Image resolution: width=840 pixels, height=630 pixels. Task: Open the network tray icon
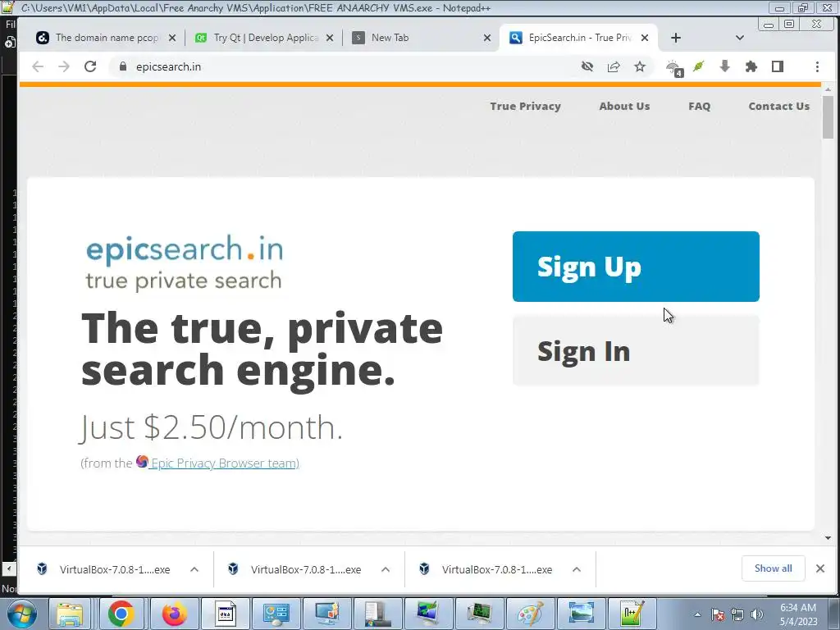click(737, 614)
